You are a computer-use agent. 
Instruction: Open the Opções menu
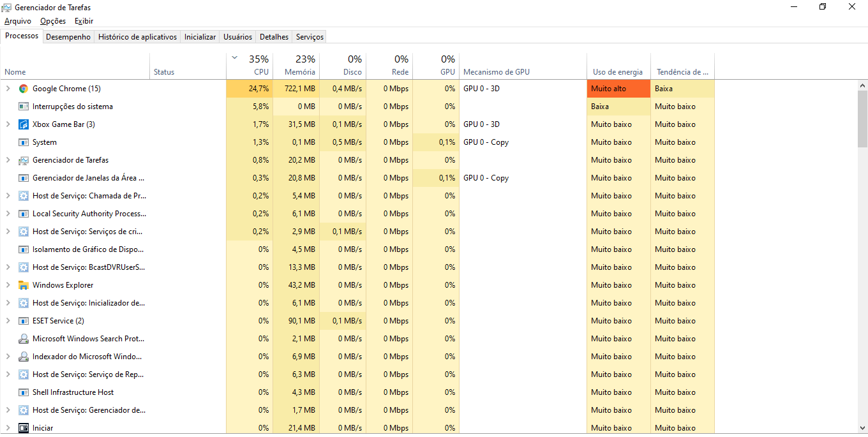click(53, 21)
